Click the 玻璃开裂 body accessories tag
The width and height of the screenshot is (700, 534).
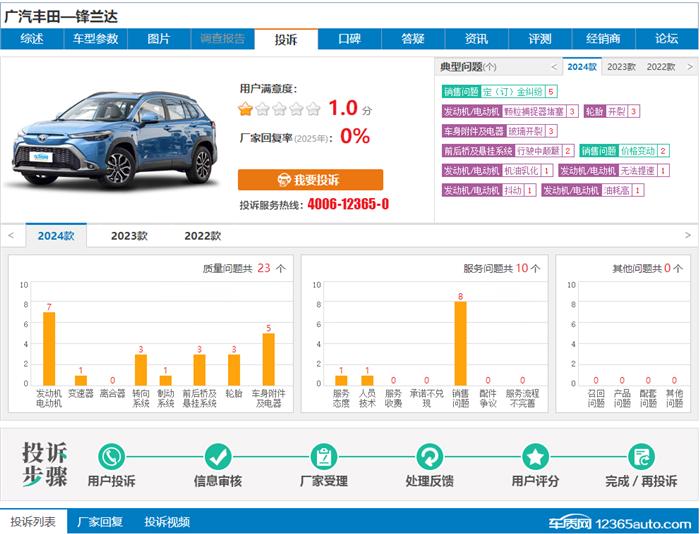500,131
